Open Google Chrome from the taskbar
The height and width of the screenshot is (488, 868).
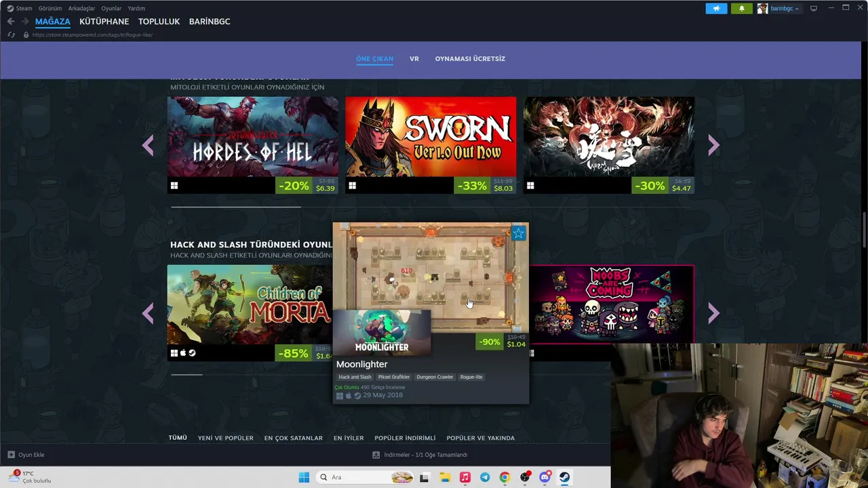[505, 477]
